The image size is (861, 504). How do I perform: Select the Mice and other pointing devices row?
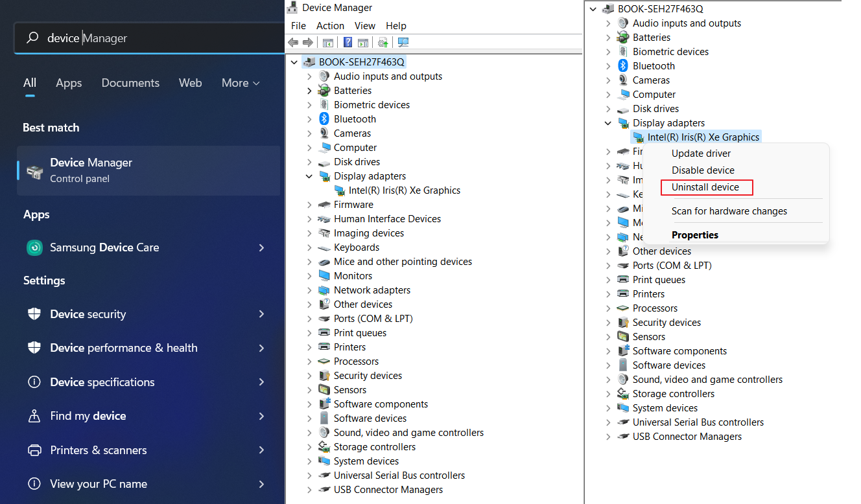(403, 262)
